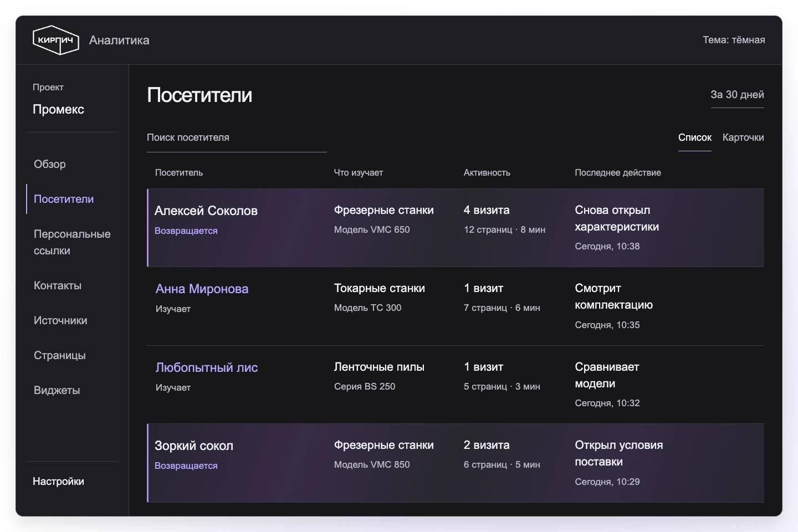Click the Активность column header

pos(487,172)
